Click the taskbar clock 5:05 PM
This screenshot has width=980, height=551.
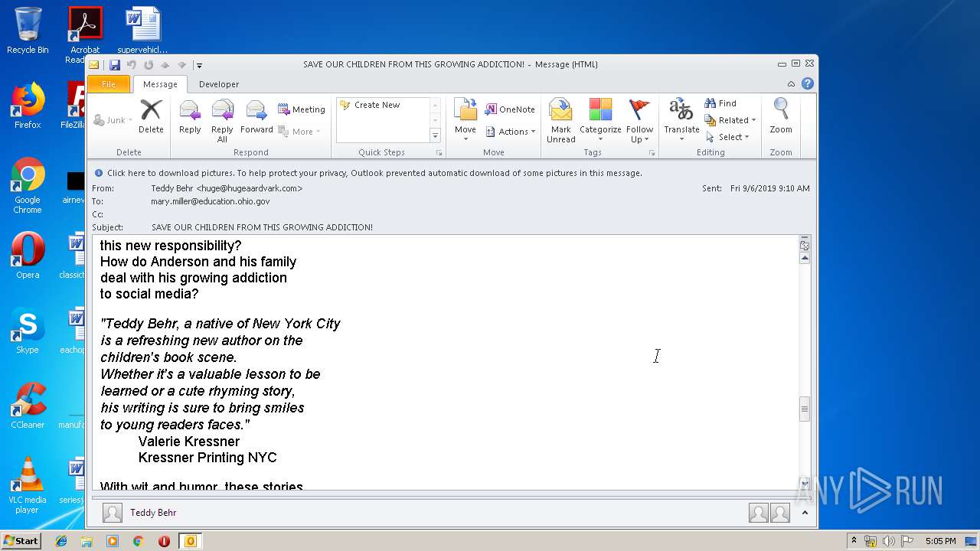pyautogui.click(x=940, y=541)
